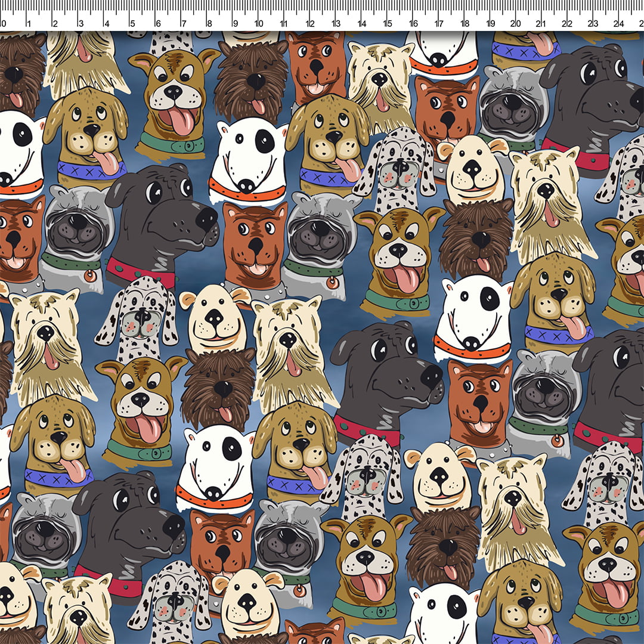This screenshot has width=644, height=644.
Task: Click the number 3 on the ruler
Action: point(80,23)
